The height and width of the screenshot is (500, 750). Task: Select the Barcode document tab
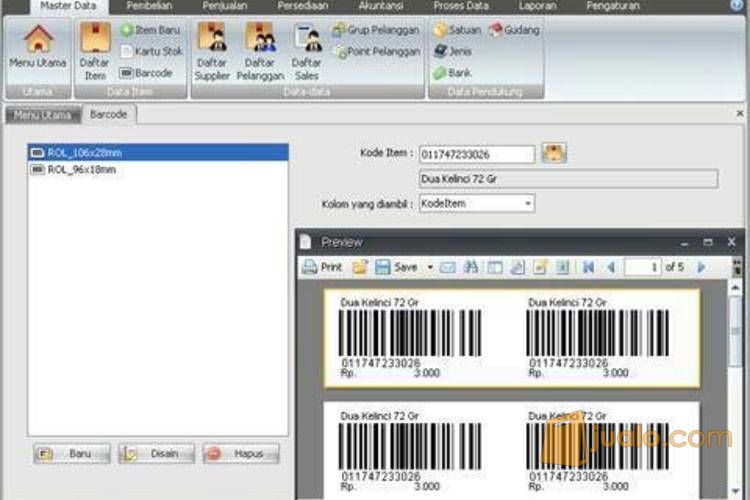pyautogui.click(x=109, y=115)
